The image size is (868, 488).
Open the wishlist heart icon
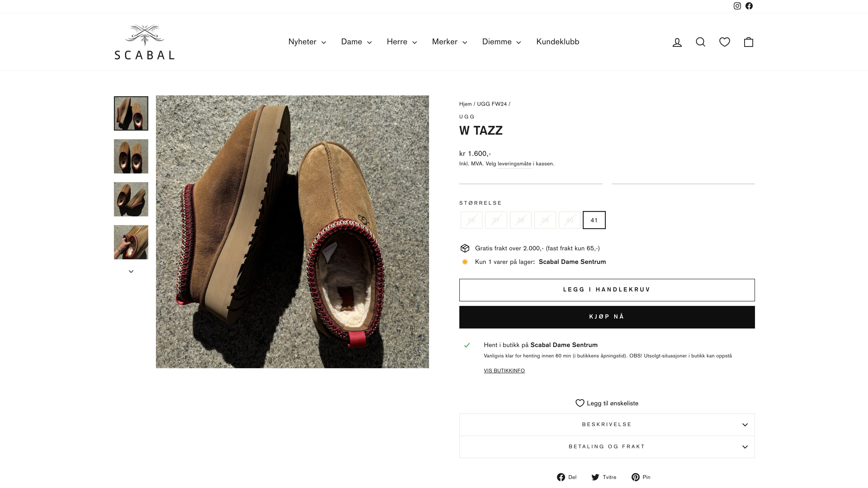click(724, 42)
